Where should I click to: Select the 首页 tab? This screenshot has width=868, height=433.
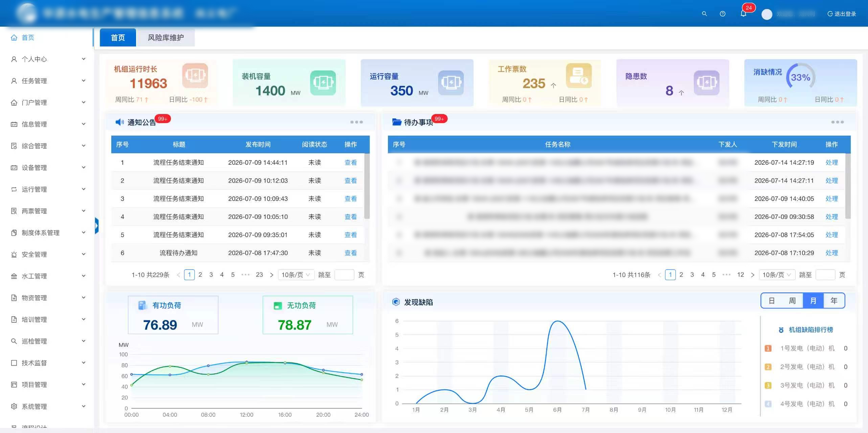[118, 38]
